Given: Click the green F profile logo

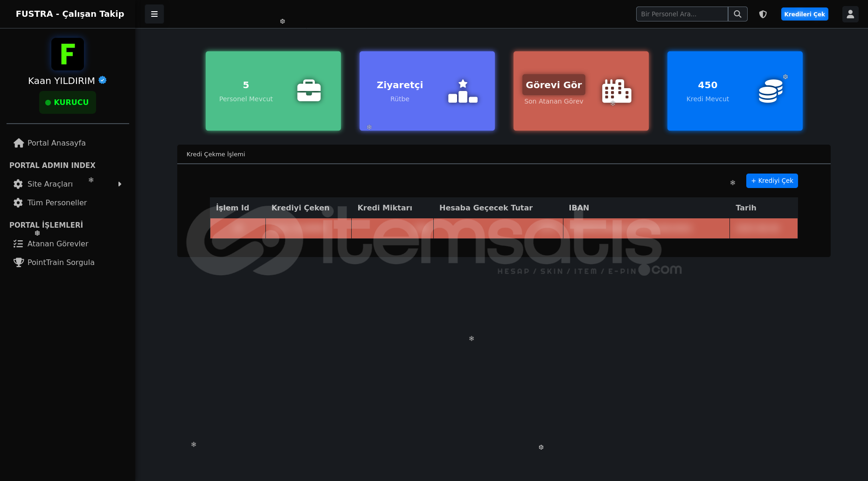Looking at the screenshot, I should [x=68, y=54].
